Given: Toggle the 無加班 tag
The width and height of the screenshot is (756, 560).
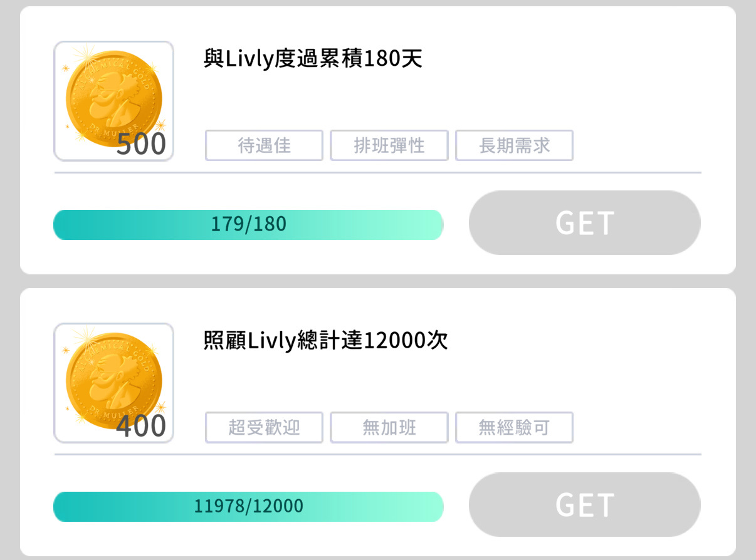Looking at the screenshot, I should 389,427.
